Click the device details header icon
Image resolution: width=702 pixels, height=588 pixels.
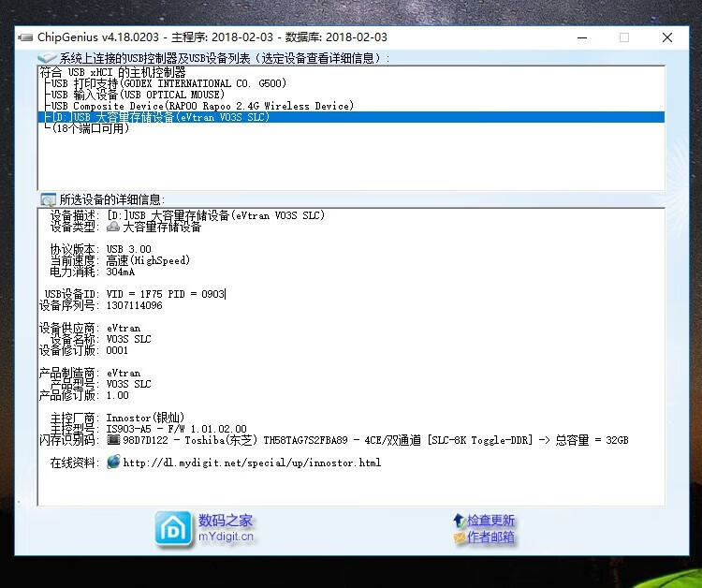coord(48,199)
